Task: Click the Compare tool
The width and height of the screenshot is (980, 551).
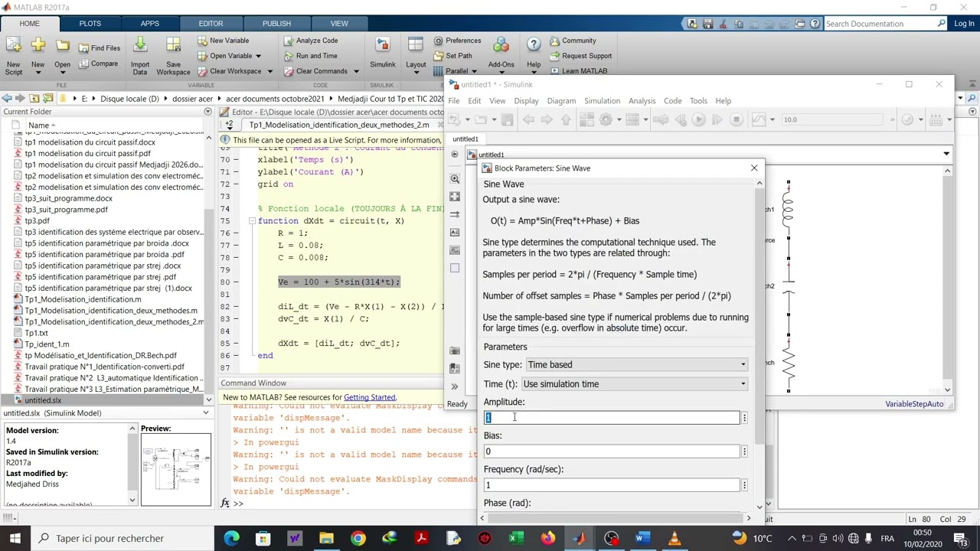Action: point(98,64)
